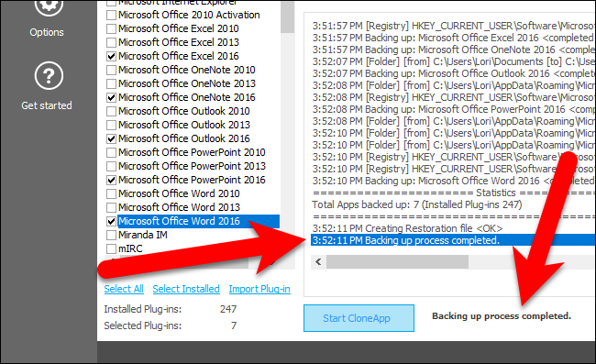Check the mIRC checkbox

pyautogui.click(x=111, y=248)
